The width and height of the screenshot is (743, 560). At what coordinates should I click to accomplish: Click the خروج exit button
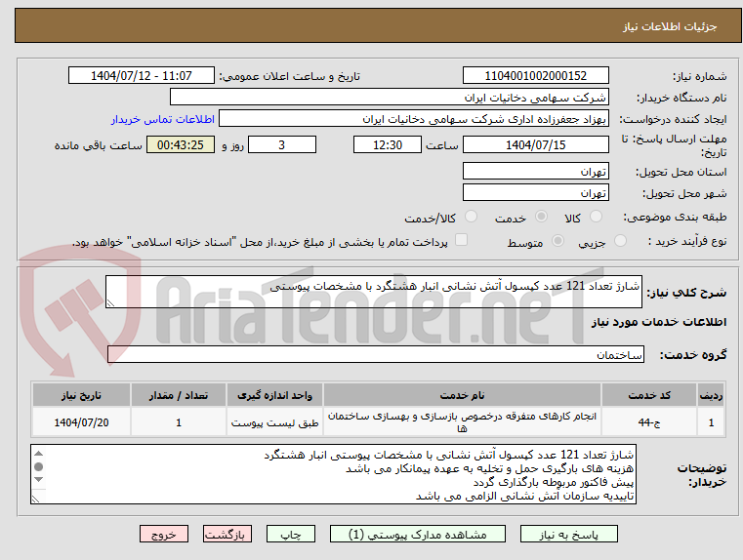pyautogui.click(x=163, y=534)
